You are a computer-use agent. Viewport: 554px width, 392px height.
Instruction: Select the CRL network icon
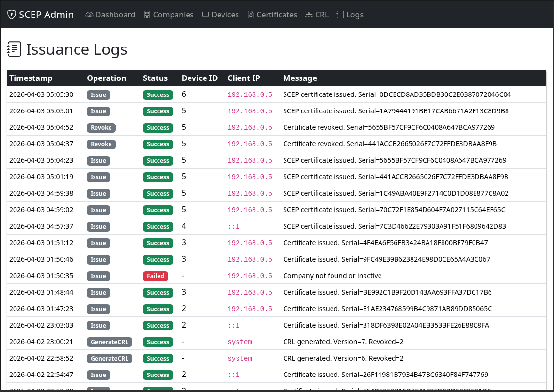309,15
